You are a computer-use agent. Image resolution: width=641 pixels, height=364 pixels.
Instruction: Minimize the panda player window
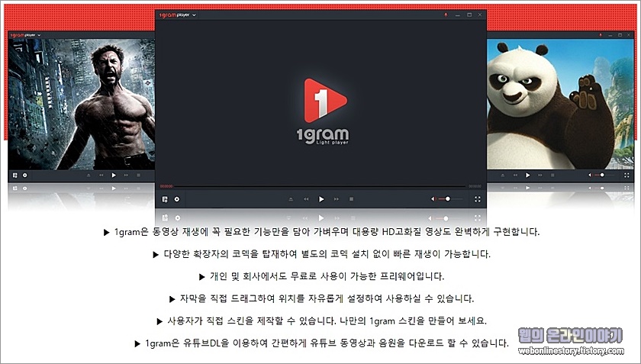point(610,35)
